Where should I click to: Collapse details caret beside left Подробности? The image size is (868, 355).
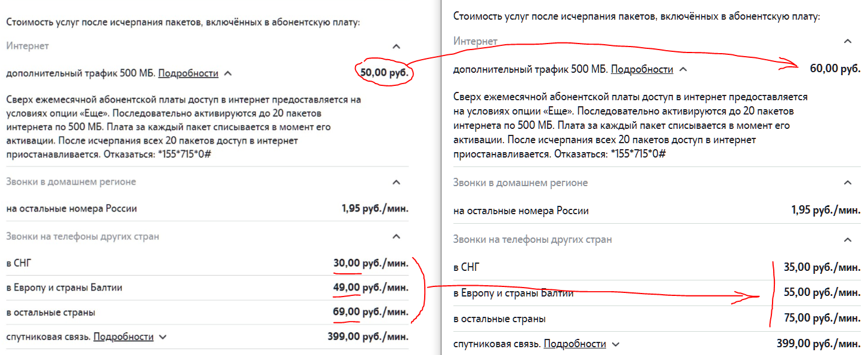tap(227, 73)
